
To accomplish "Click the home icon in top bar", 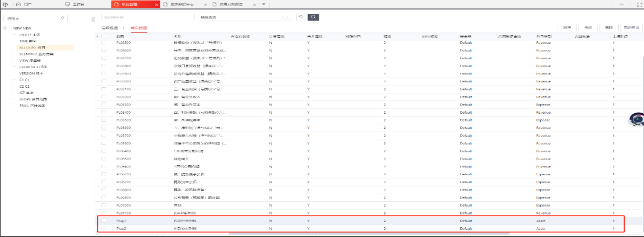I will (19, 4).
